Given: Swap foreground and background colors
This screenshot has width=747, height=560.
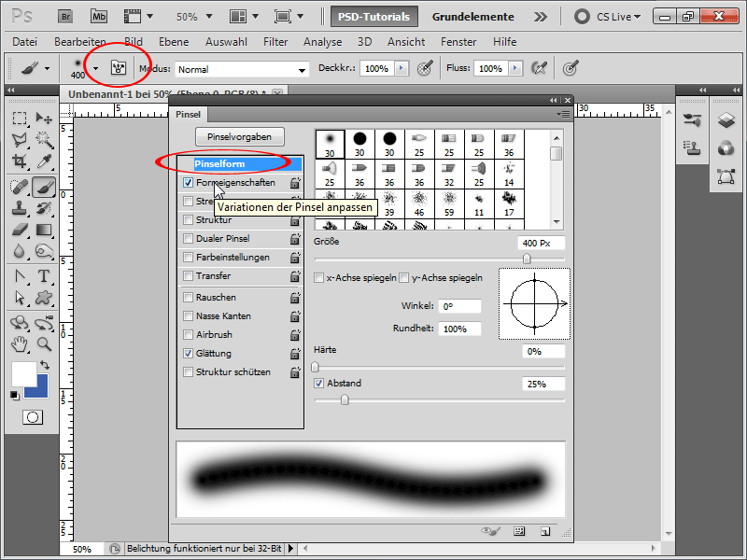Looking at the screenshot, I should pos(45,365).
